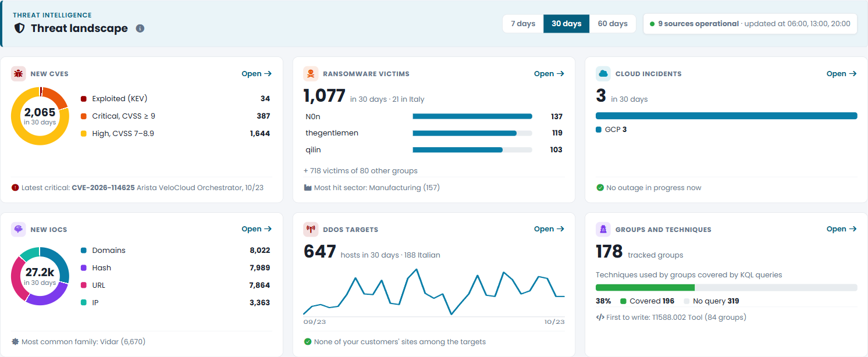Click the '+ 718 victims of 80 other groups' text
This screenshot has height=357, width=868.
point(361,171)
